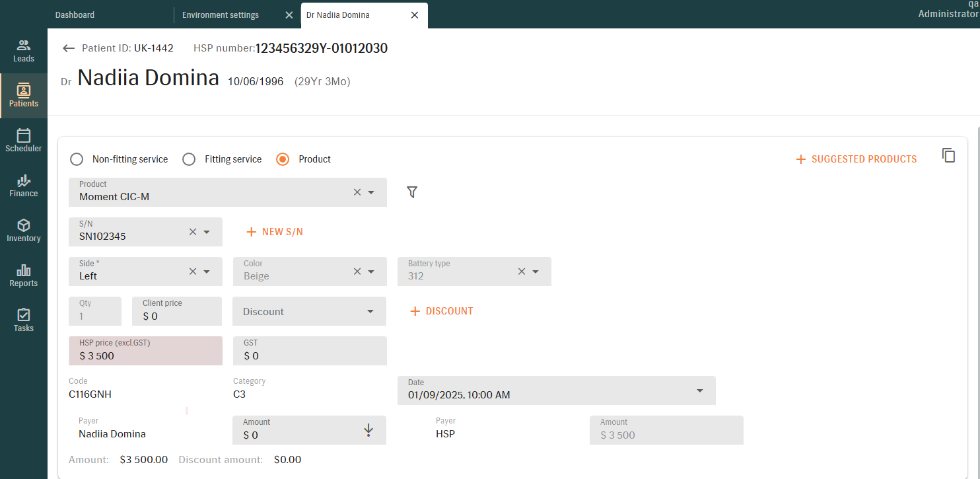Image resolution: width=980 pixels, height=479 pixels.
Task: Open the Scheduler calendar icon
Action: 24,135
